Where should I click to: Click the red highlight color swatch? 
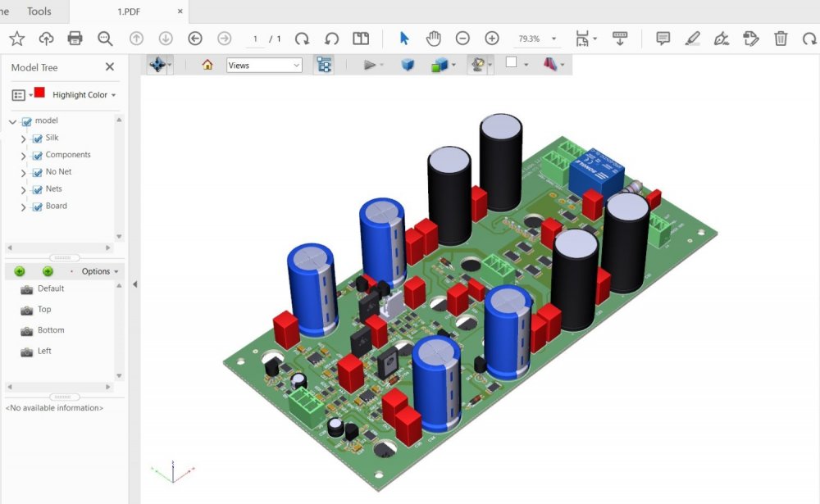pos(39,93)
